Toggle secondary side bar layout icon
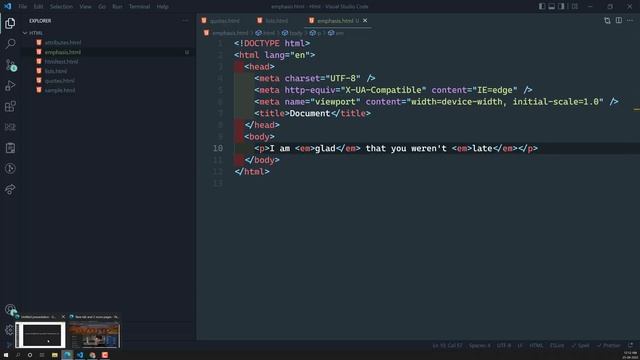640x360 pixels. coord(561,7)
